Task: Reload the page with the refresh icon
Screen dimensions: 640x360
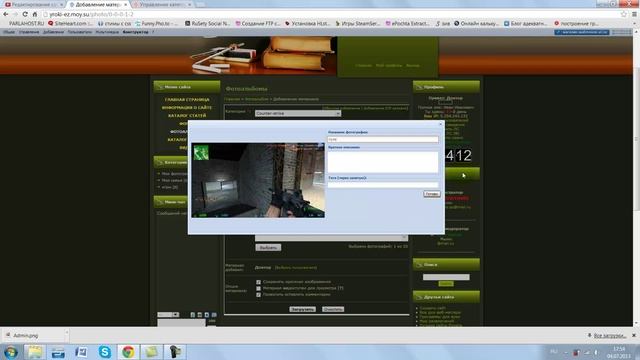Action: click(25, 14)
